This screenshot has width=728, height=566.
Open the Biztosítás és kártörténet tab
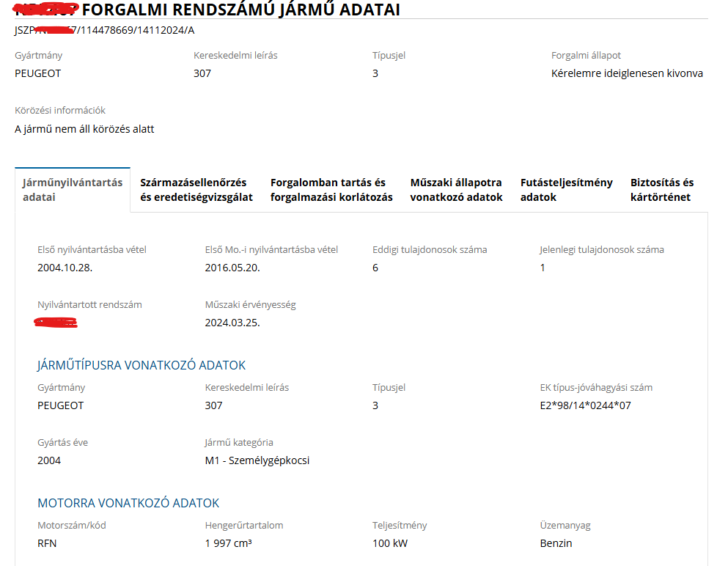[661, 190]
